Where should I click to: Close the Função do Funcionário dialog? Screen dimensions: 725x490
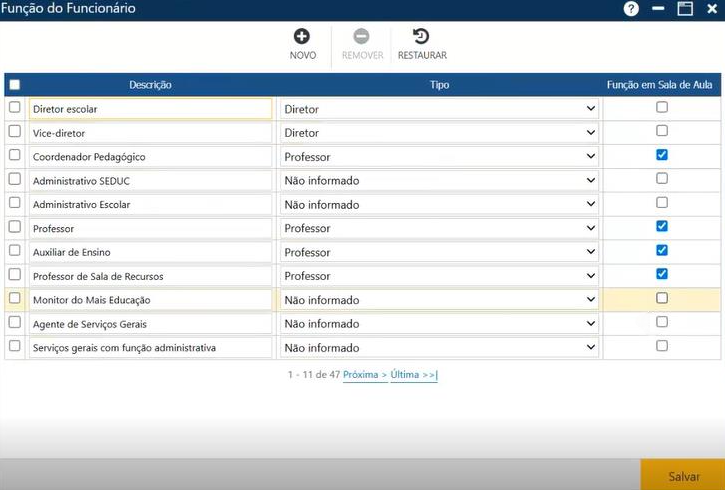click(x=712, y=9)
